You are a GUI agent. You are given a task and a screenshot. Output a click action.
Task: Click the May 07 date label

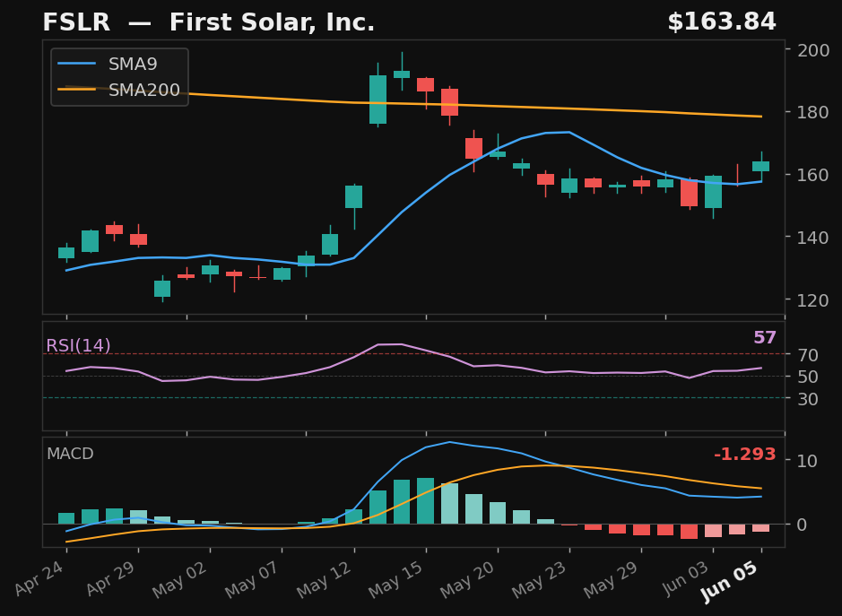[253, 579]
